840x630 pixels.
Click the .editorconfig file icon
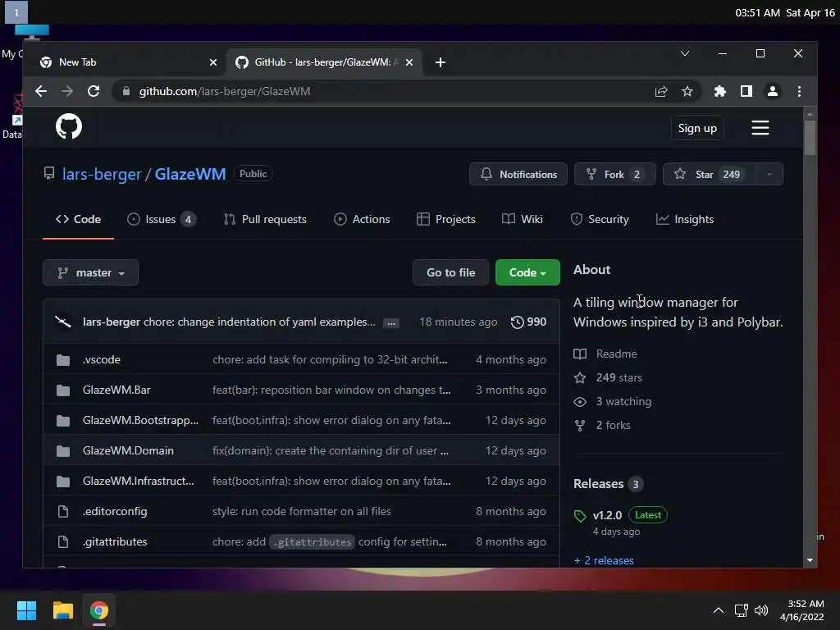click(63, 512)
